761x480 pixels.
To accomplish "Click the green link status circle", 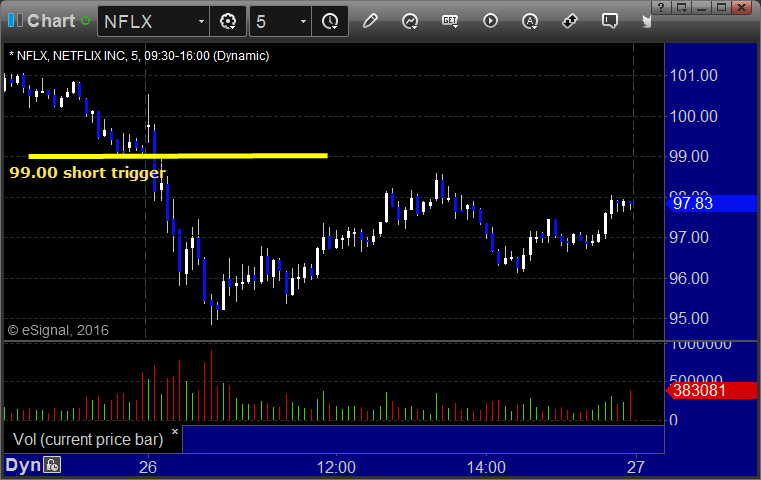I will click(85, 21).
